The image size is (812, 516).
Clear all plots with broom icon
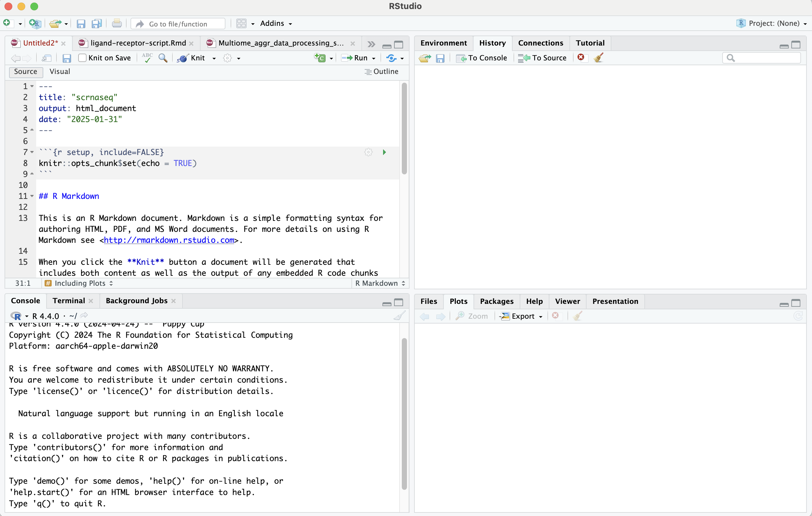578,316
